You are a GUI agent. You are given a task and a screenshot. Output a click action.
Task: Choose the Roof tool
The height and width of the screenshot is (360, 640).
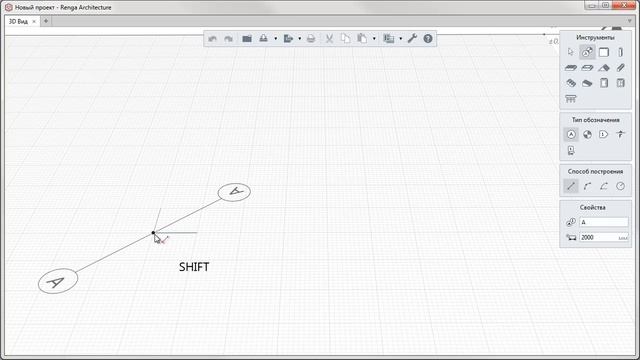point(604,68)
